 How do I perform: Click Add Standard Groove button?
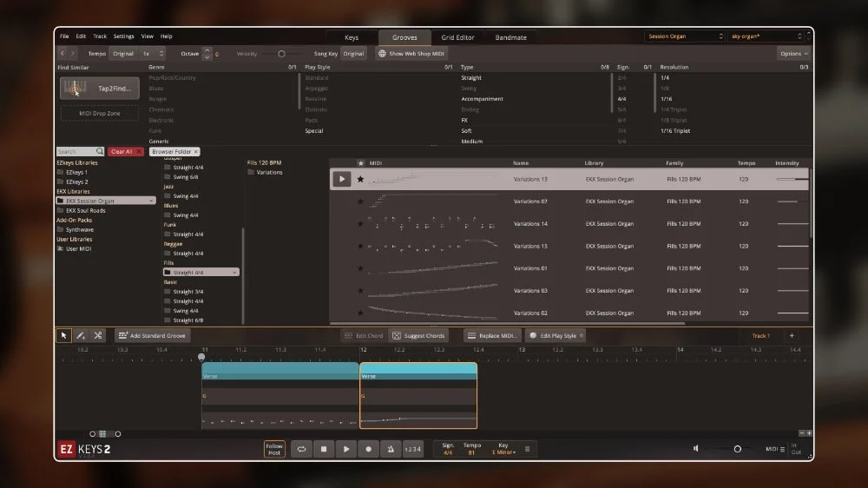point(152,335)
